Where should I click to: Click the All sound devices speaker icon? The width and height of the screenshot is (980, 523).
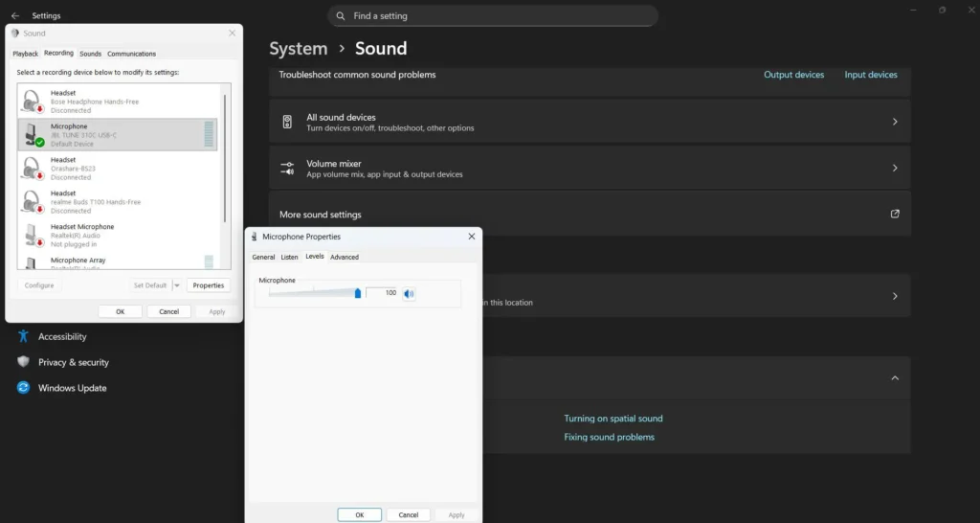click(x=287, y=122)
